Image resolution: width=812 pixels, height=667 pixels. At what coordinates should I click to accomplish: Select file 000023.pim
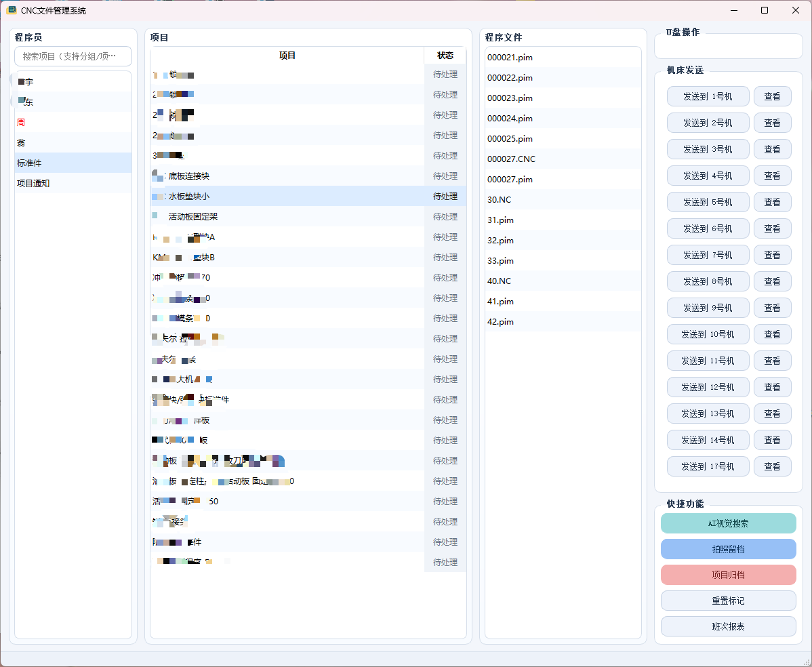[x=563, y=98]
